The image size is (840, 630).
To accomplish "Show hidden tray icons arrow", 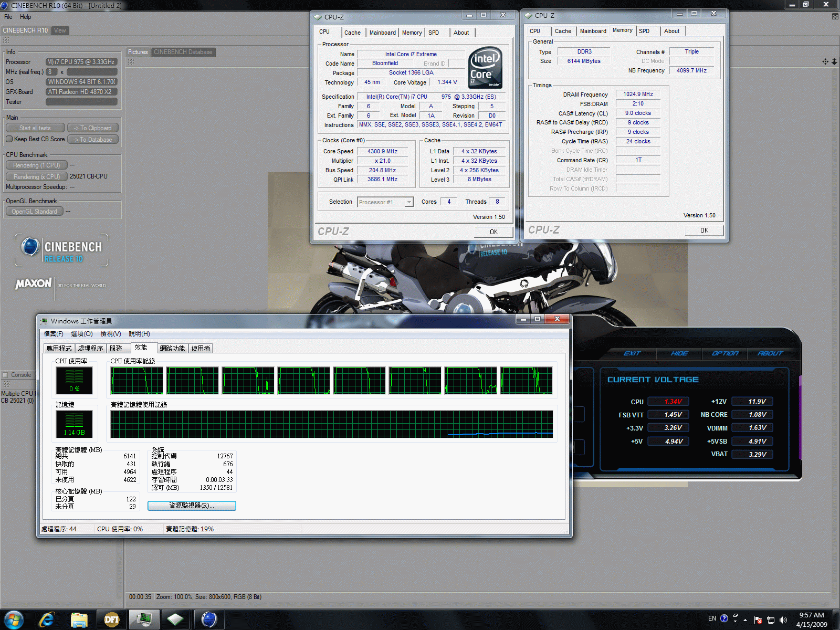I will point(745,619).
